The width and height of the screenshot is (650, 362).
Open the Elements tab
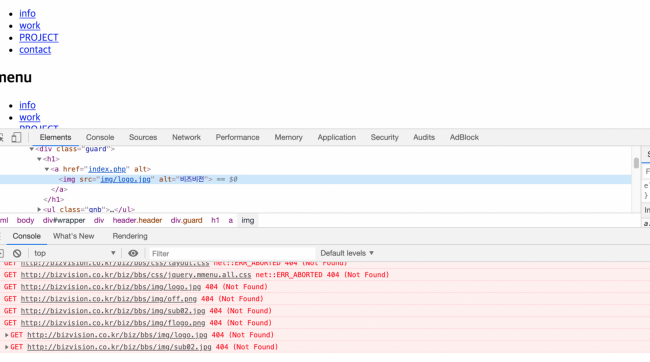(x=56, y=137)
